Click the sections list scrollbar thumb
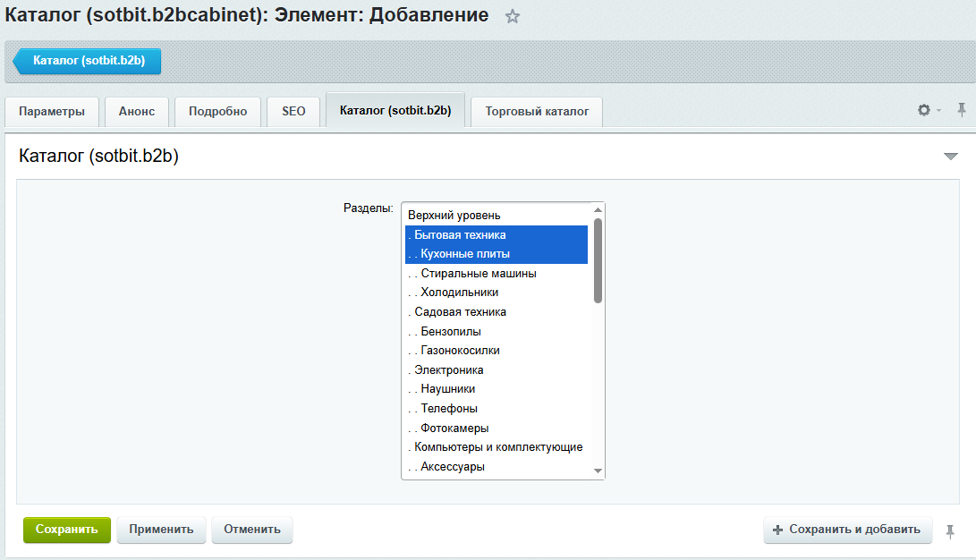 pos(598,260)
